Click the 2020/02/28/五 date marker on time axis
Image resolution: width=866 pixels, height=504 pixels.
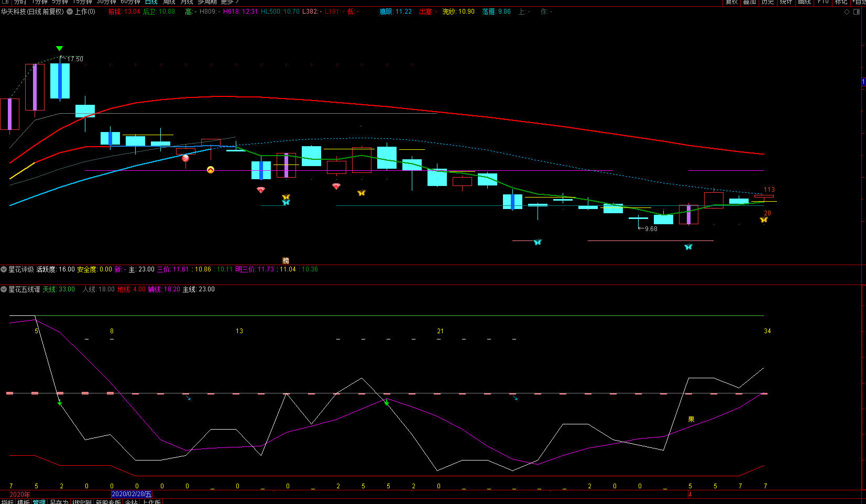131,494
